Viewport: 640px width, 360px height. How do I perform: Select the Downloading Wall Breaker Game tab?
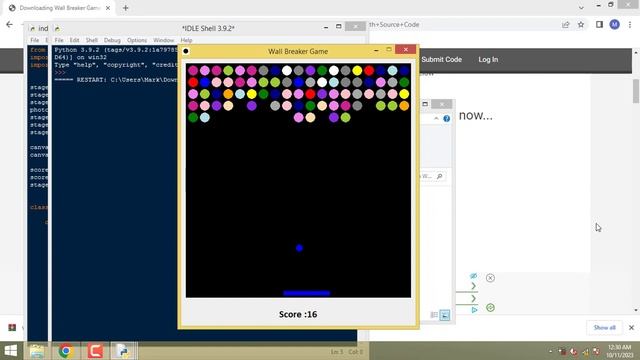point(60,8)
